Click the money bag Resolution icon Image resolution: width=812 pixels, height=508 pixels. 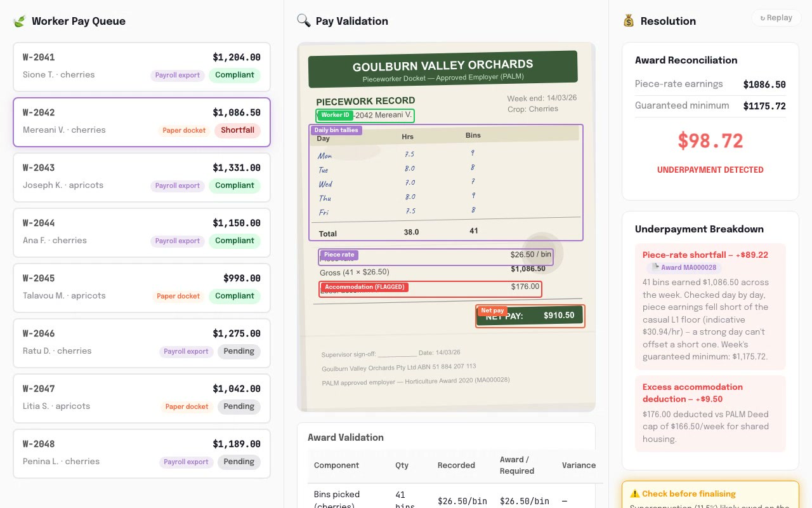(629, 21)
